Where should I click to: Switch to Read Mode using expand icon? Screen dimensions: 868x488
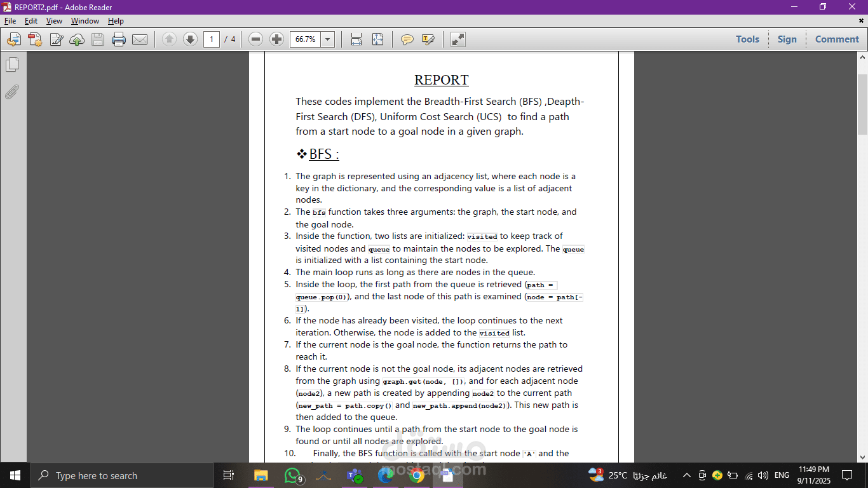pos(458,39)
